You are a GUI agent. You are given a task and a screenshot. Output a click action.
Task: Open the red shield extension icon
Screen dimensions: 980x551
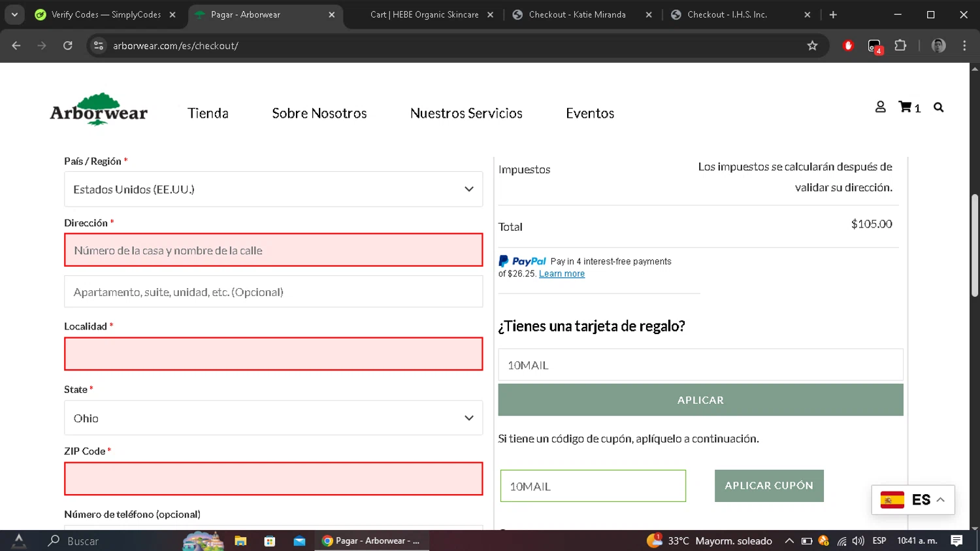pyautogui.click(x=848, y=45)
